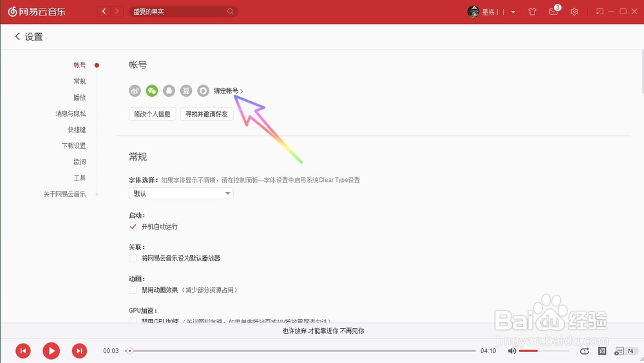Screen dimensions: 644x363
Task: Click the QQ binding icon
Action: (169, 90)
